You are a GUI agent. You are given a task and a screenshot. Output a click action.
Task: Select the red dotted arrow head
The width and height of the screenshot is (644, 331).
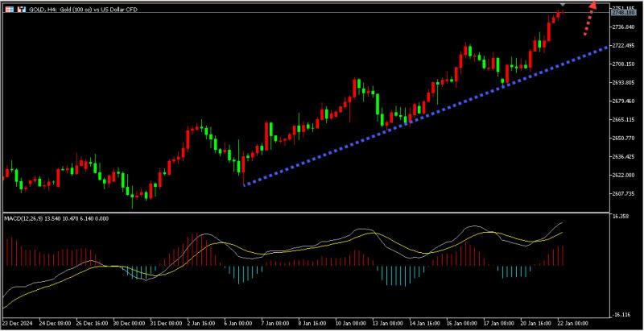[594, 6]
